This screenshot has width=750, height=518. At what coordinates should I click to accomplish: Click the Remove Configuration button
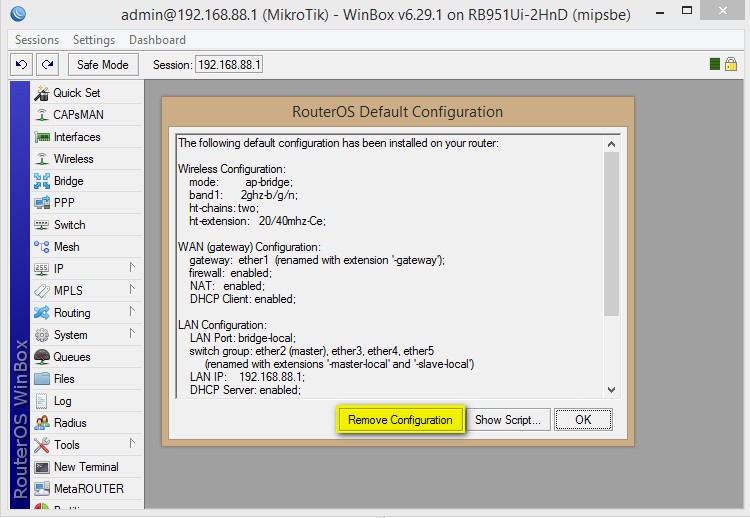coord(400,420)
